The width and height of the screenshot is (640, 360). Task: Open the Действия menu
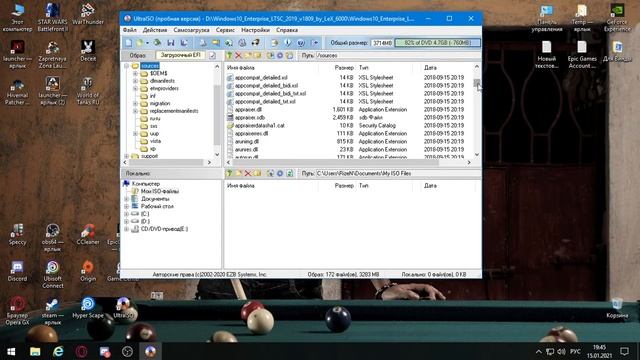tap(155, 30)
